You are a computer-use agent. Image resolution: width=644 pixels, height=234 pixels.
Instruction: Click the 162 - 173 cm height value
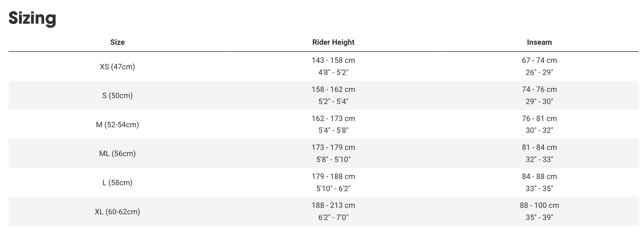pos(333,119)
